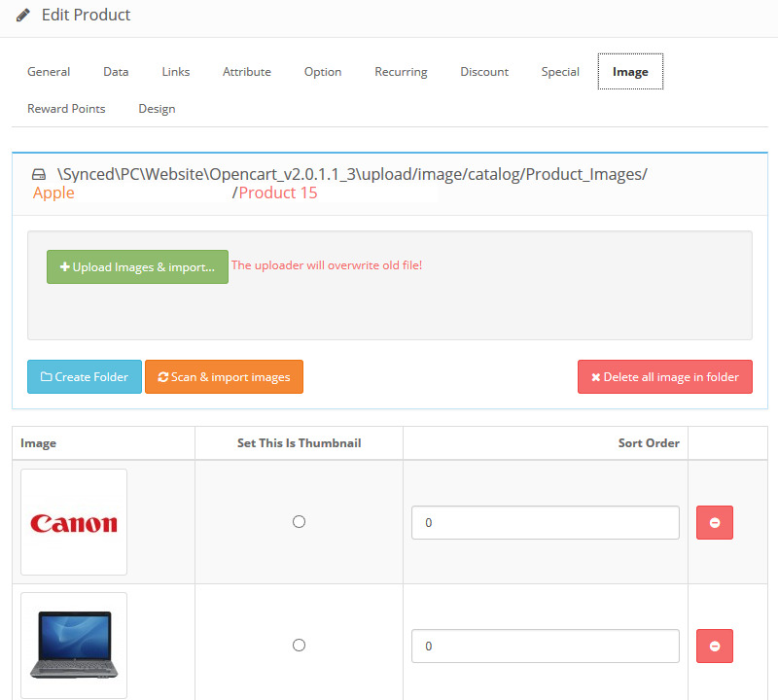The width and height of the screenshot is (778, 700).
Task: Click Upload Images & import button
Action: pos(137,266)
